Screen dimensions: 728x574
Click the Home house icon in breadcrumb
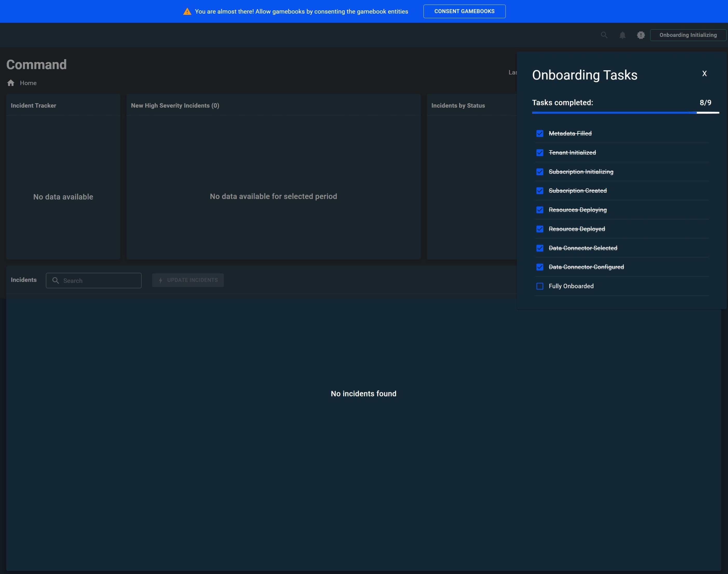coord(11,83)
